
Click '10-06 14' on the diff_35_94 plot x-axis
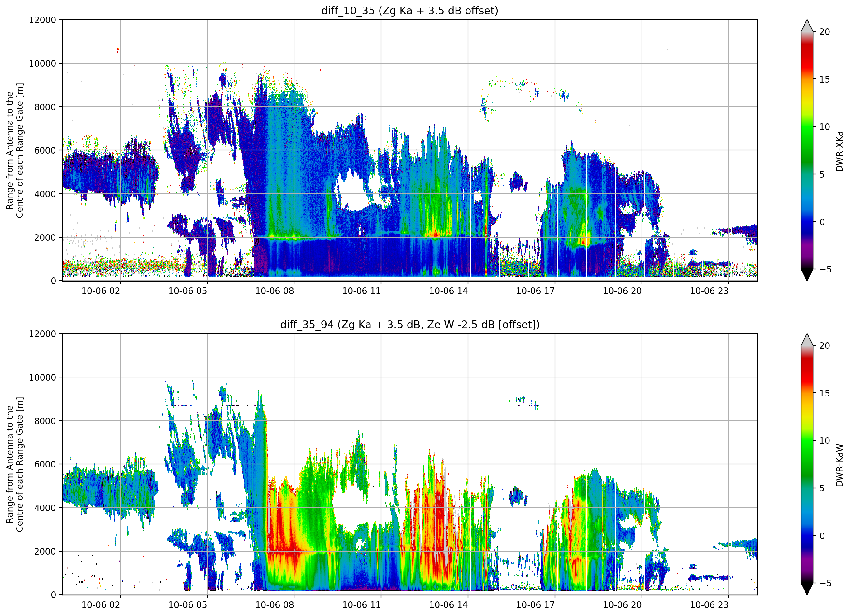pos(449,605)
